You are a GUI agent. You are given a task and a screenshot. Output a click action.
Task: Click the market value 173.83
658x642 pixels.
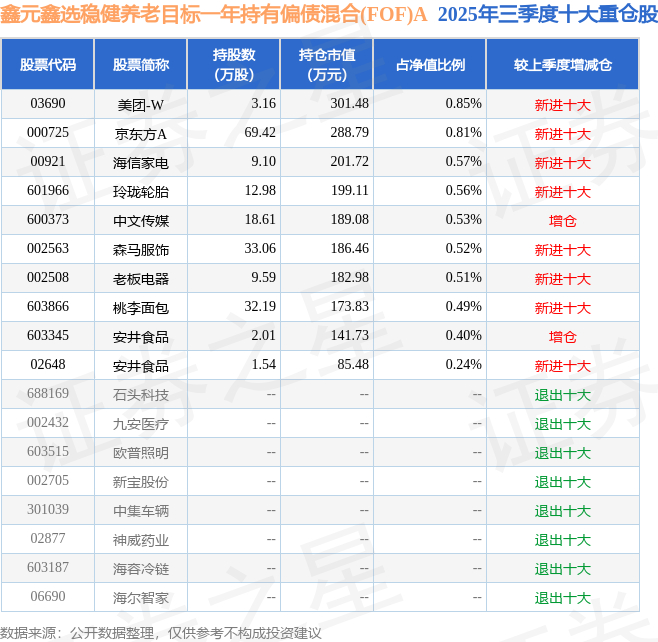[x=349, y=306]
